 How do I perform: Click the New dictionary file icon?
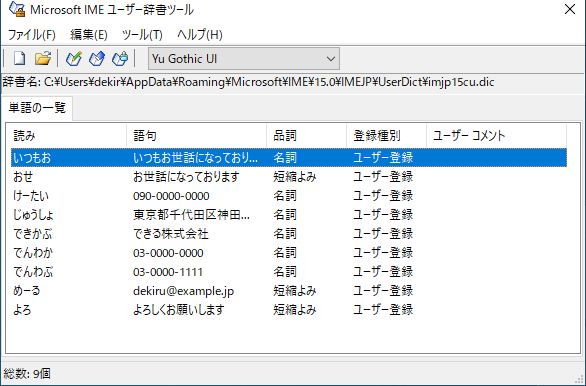(19, 59)
